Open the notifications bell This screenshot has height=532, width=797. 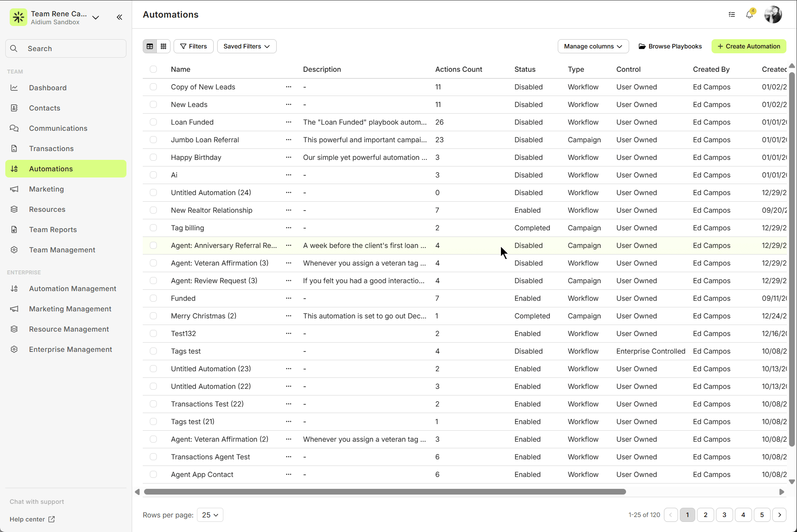click(x=749, y=15)
